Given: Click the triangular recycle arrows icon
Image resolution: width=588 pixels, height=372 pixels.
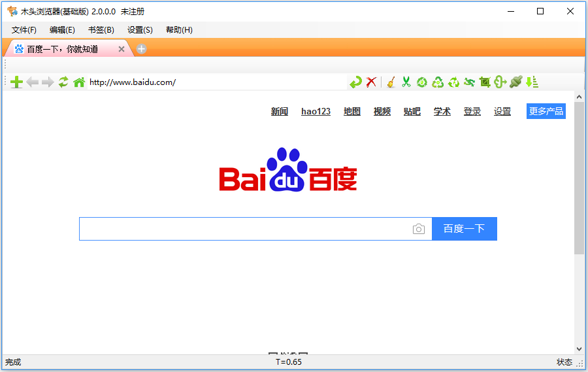Looking at the screenshot, I should click(x=438, y=82).
